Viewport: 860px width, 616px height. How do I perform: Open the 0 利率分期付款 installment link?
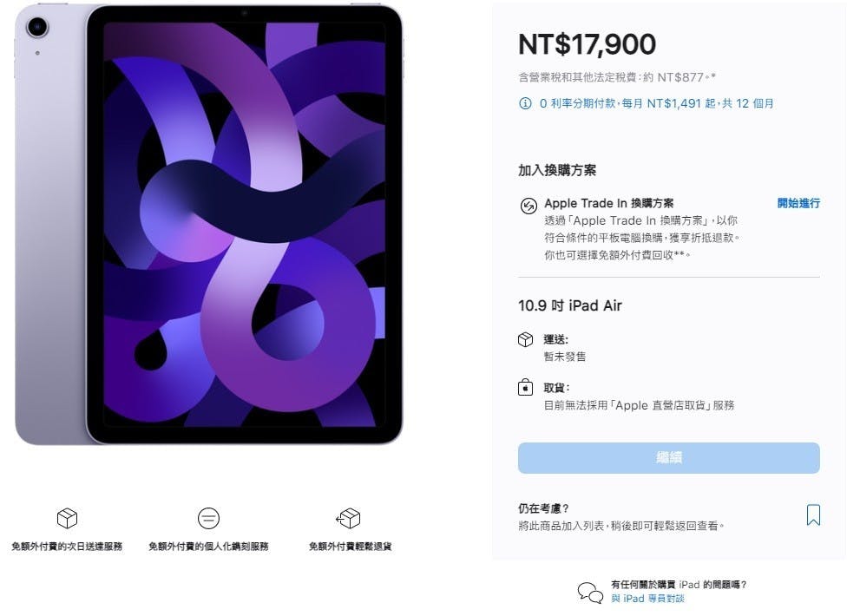pos(656,103)
